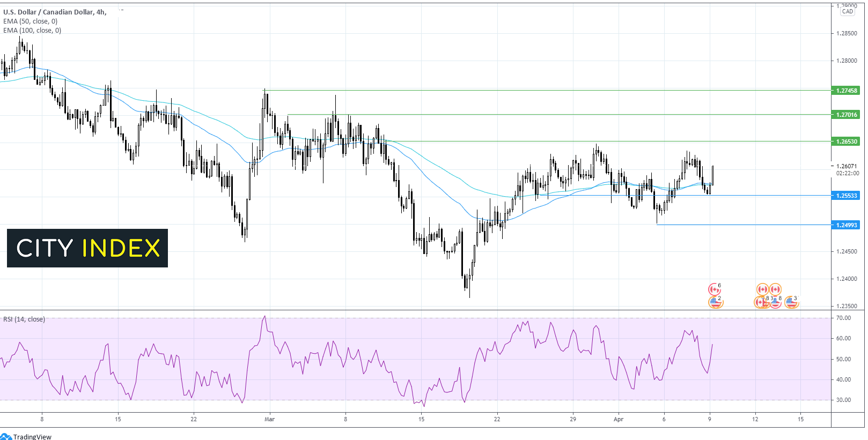Click the U.S. Dollar / Canadian Dollar title
Screen dimensions: 868x440
coord(55,12)
